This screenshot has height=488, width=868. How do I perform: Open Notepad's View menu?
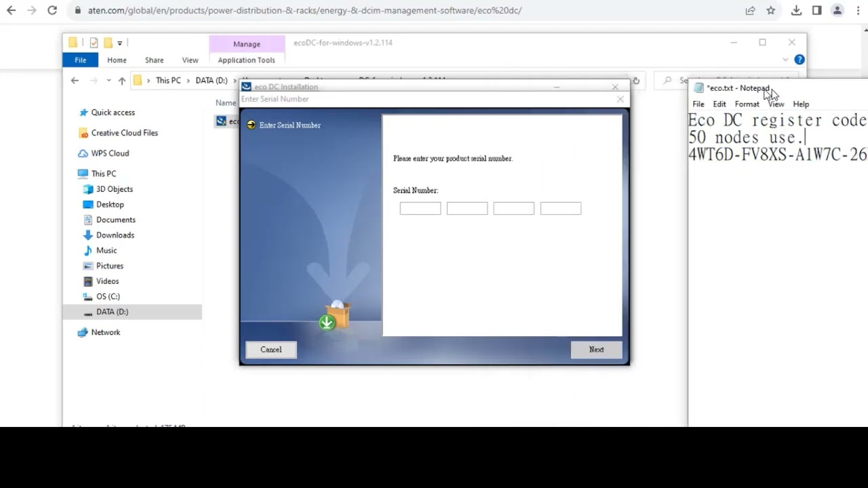(x=776, y=104)
